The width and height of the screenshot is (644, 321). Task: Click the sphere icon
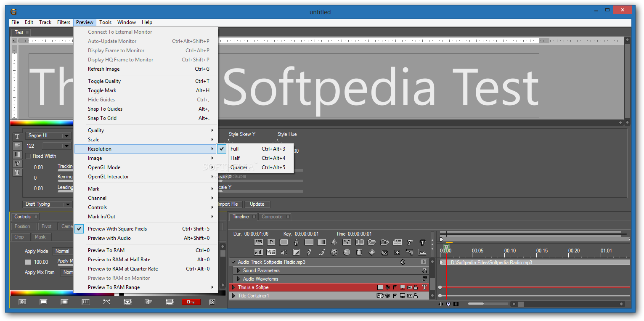347,252
